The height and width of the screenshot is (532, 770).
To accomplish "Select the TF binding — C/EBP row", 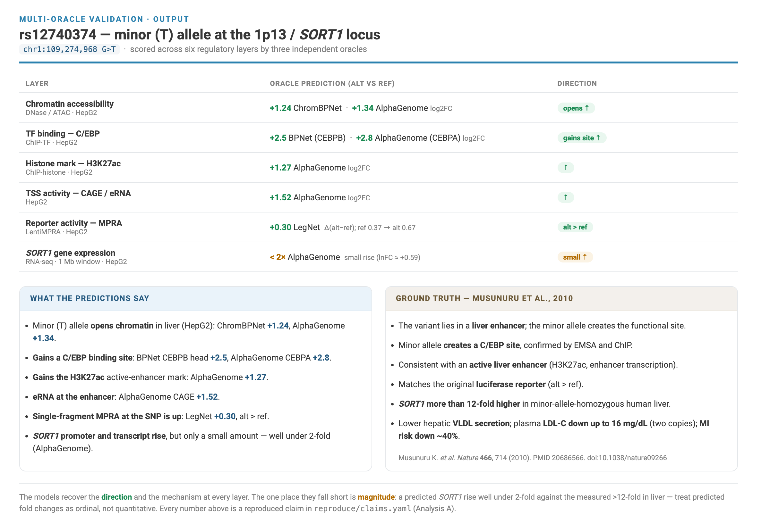I will coord(378,138).
